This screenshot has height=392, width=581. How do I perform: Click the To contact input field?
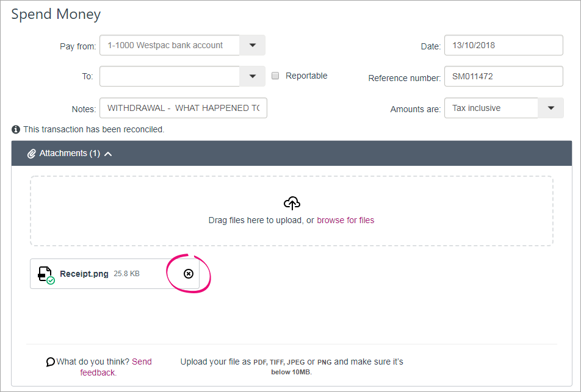[x=170, y=76]
